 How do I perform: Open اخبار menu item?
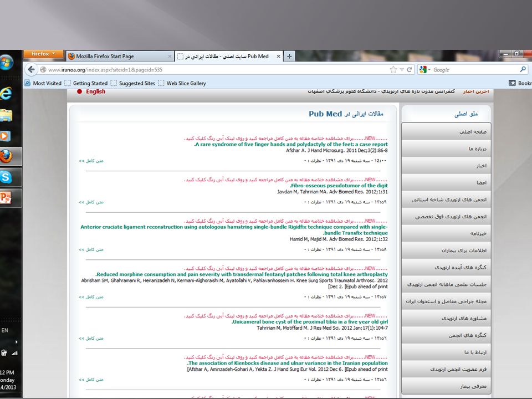[446, 165]
